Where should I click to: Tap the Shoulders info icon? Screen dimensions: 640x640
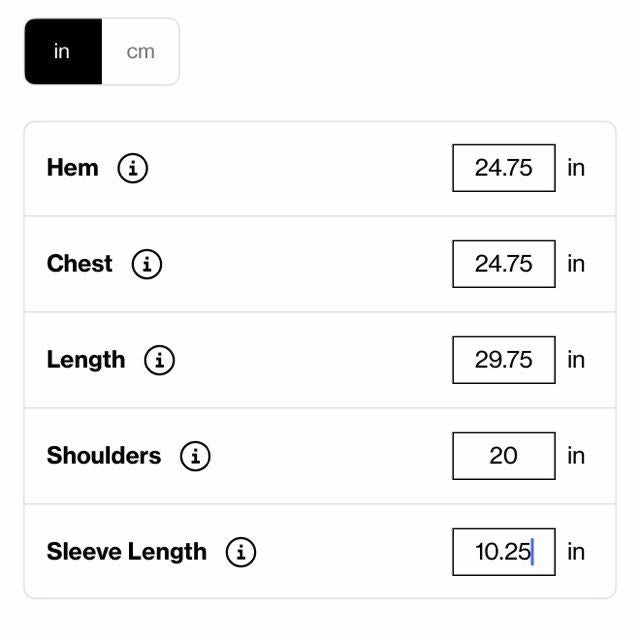point(195,456)
